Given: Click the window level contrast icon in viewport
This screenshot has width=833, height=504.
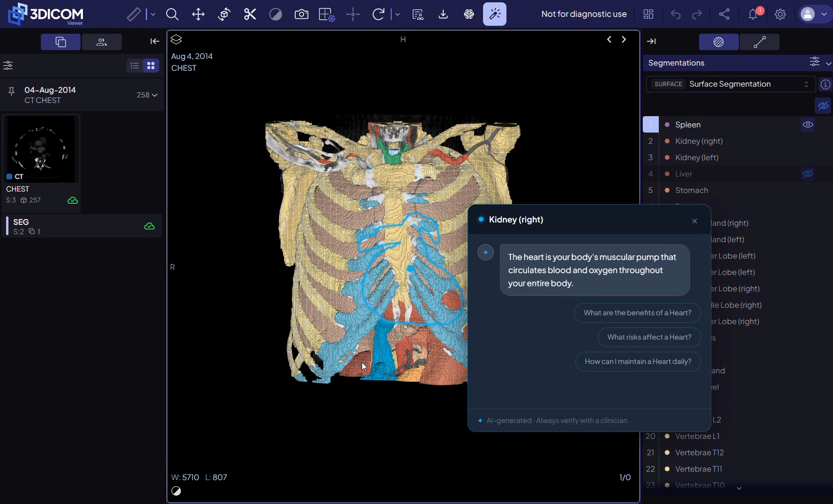Looking at the screenshot, I should (x=176, y=491).
